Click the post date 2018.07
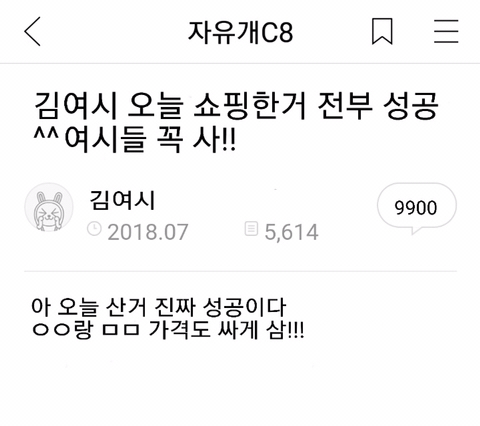The height and width of the screenshot is (426, 480). coord(148,232)
